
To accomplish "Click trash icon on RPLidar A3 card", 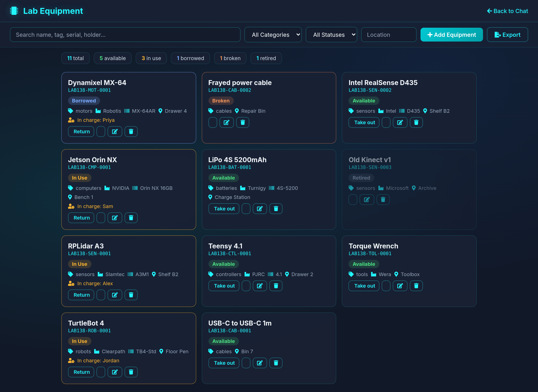I will pos(131,295).
